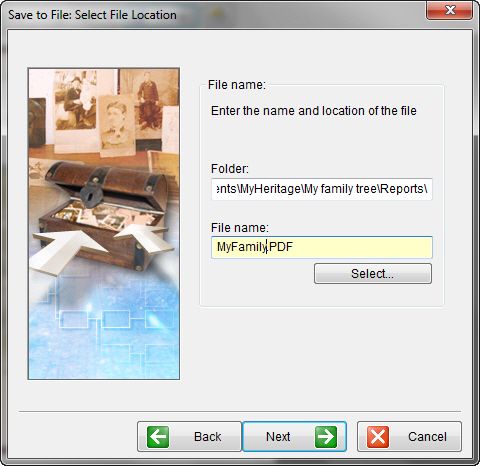Abort via the Cancel button label

[x=427, y=437]
